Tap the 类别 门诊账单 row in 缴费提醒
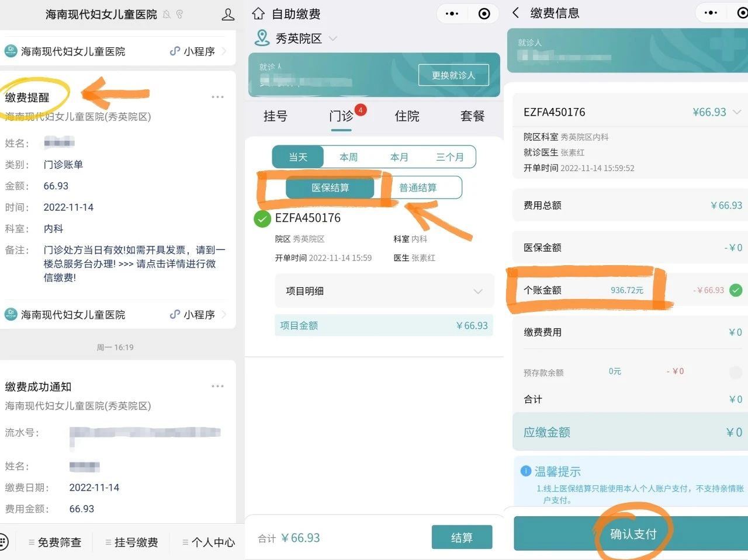 (x=44, y=165)
